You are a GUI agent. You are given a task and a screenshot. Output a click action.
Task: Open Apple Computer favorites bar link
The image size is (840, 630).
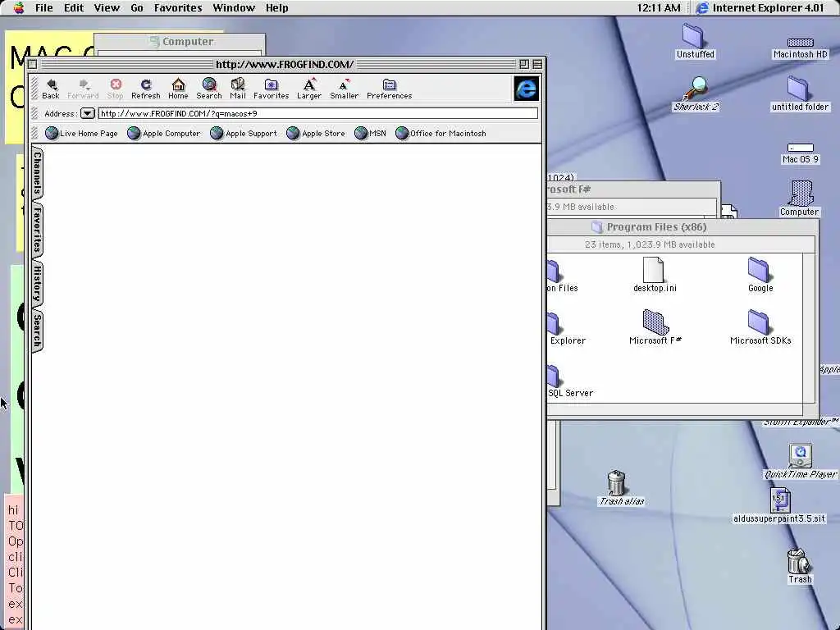pos(164,134)
